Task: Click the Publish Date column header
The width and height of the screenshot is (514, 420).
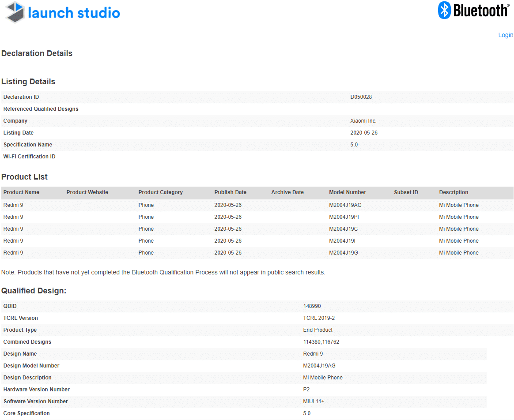Action: click(x=231, y=192)
